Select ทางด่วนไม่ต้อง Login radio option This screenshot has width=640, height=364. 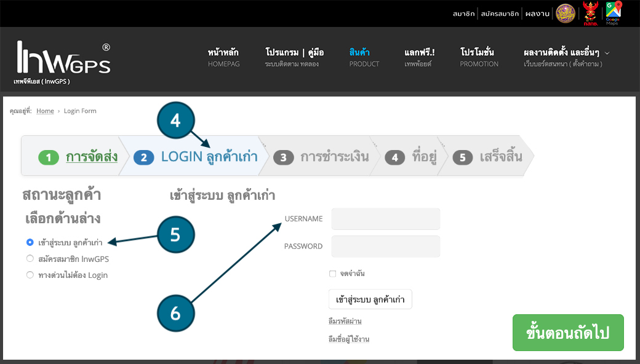tap(30, 275)
